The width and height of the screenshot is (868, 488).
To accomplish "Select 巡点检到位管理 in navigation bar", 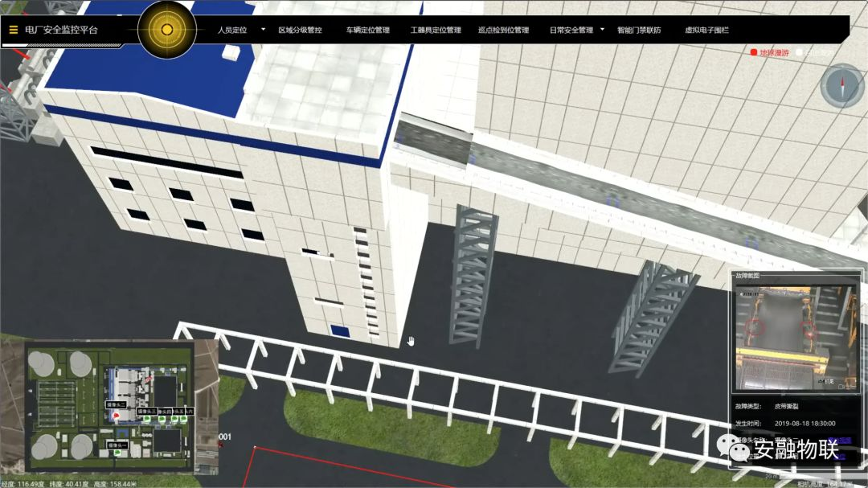I will 503,31.
